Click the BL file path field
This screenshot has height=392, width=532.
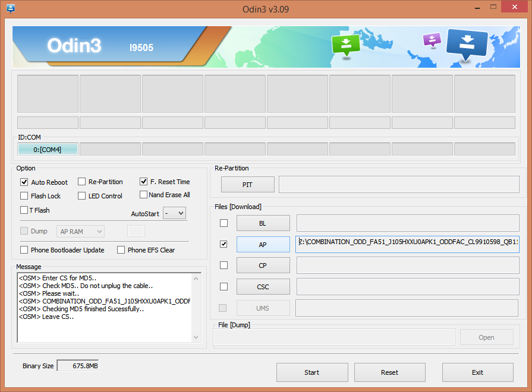[x=408, y=223]
